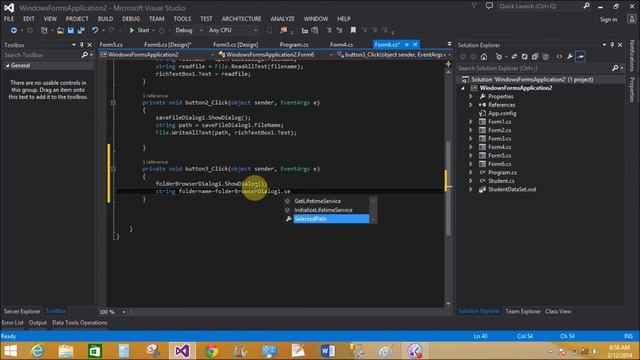
Task: Click the bookmark icon in the toolbar
Action: tap(353, 30)
